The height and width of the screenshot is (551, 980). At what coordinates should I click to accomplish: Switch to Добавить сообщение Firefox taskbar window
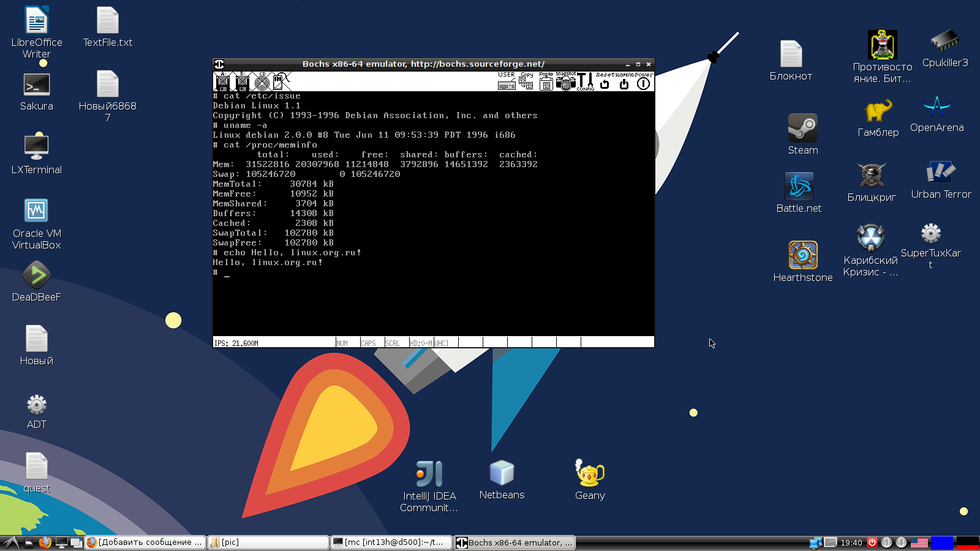point(145,542)
